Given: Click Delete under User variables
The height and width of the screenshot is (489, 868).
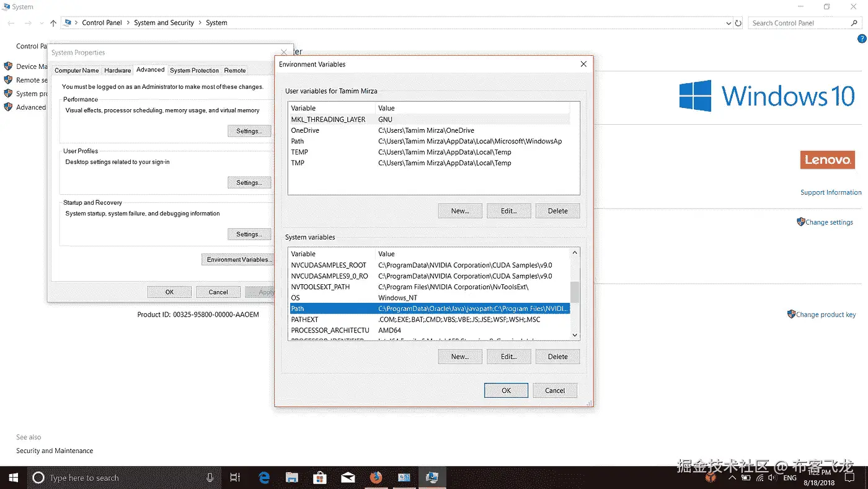Looking at the screenshot, I should 558,211.
